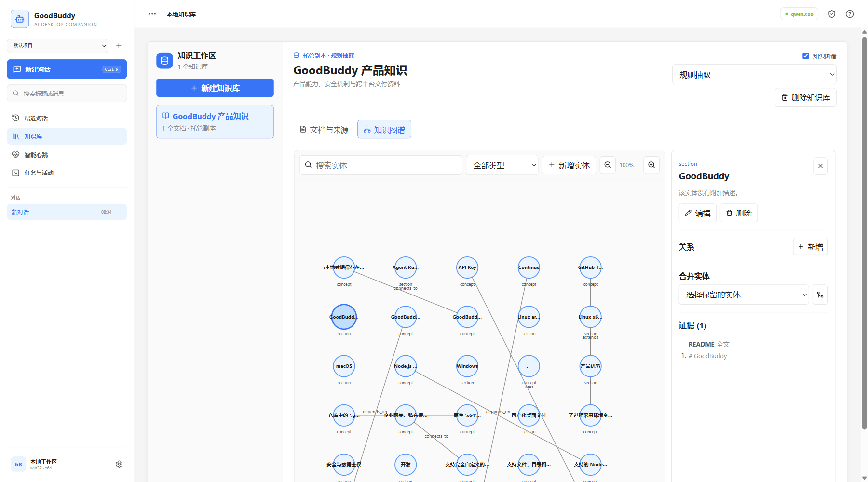Screen dimensions: 868x482
Task: Open the 选择保留的实体 dropdown
Action: click(x=744, y=295)
